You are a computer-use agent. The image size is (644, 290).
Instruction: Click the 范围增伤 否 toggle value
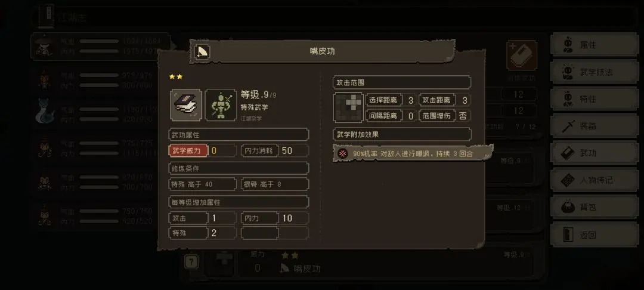[x=463, y=116]
